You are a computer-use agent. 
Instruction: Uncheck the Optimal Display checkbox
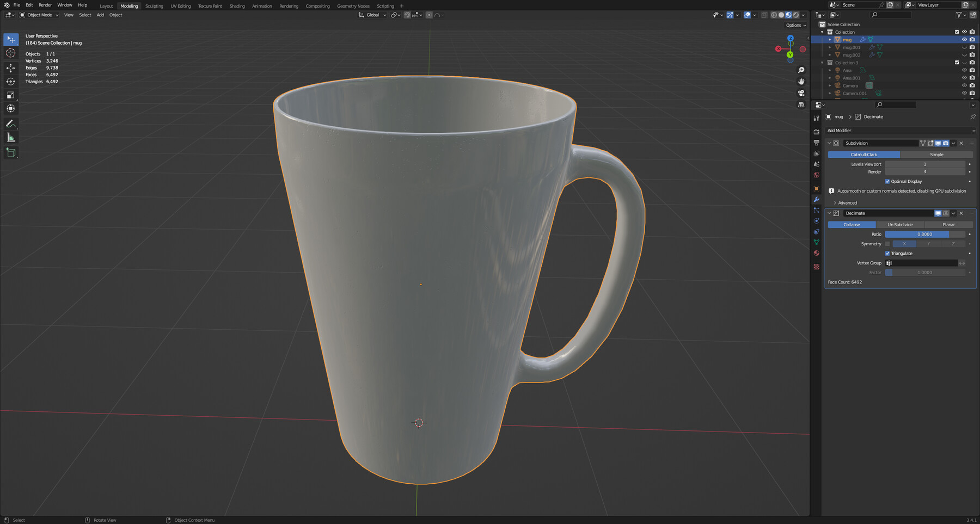pos(888,181)
